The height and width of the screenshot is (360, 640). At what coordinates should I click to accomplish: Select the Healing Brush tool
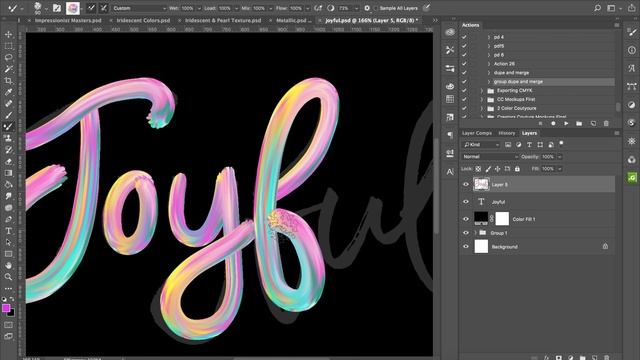(8, 104)
